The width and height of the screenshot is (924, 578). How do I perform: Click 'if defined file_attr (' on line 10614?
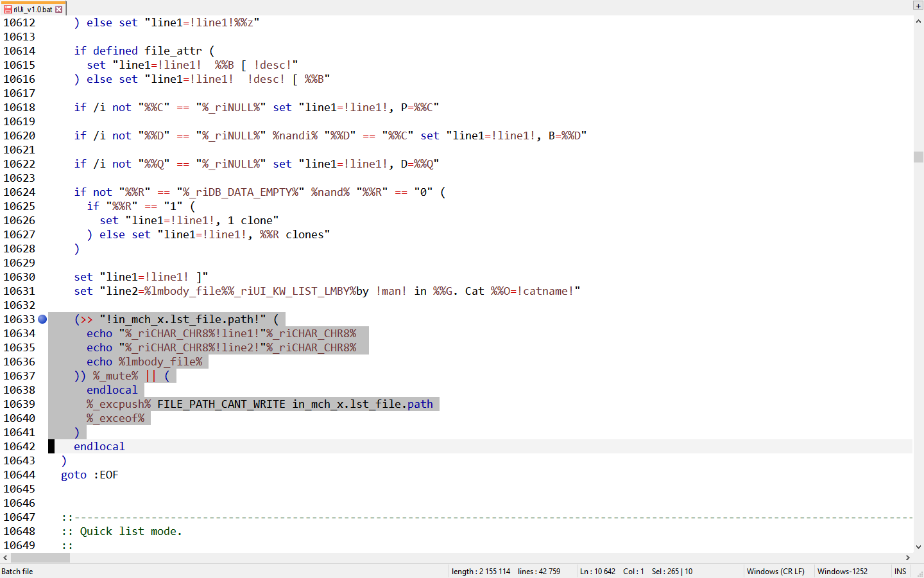click(144, 51)
